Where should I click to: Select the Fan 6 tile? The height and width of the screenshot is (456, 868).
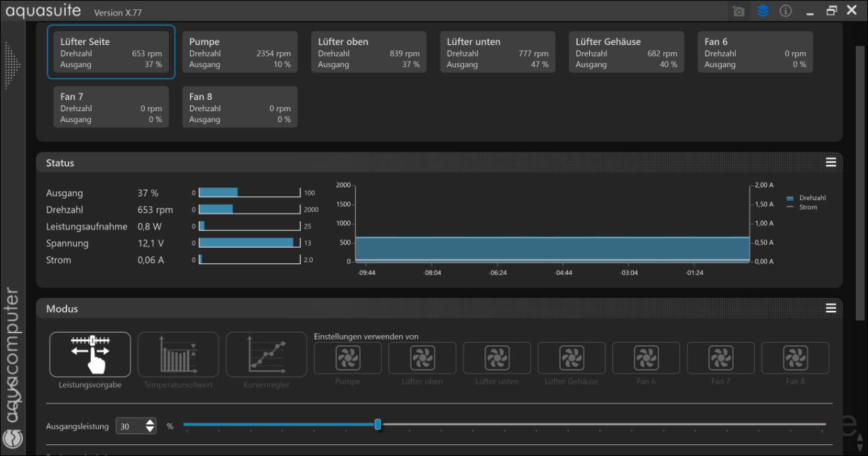[x=755, y=52]
